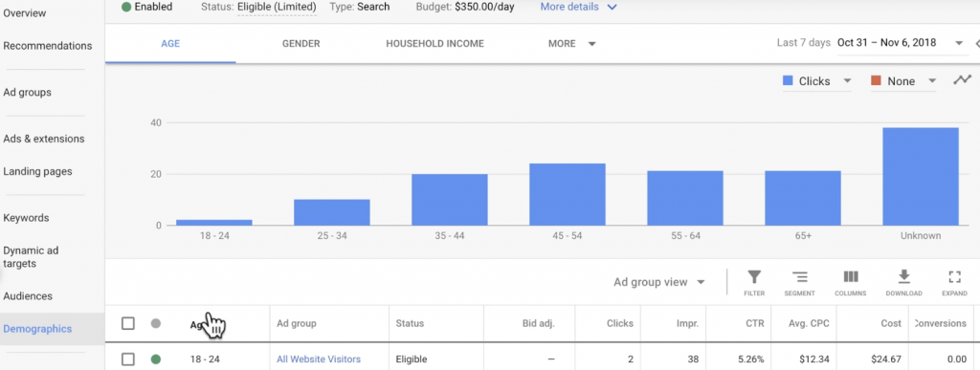980x370 pixels.
Task: Open the Clicks metric dropdown
Action: click(817, 81)
